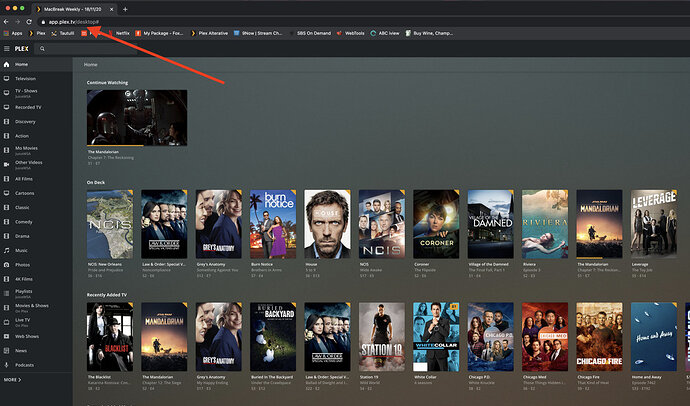Open Chicago Med poster

coord(545,337)
